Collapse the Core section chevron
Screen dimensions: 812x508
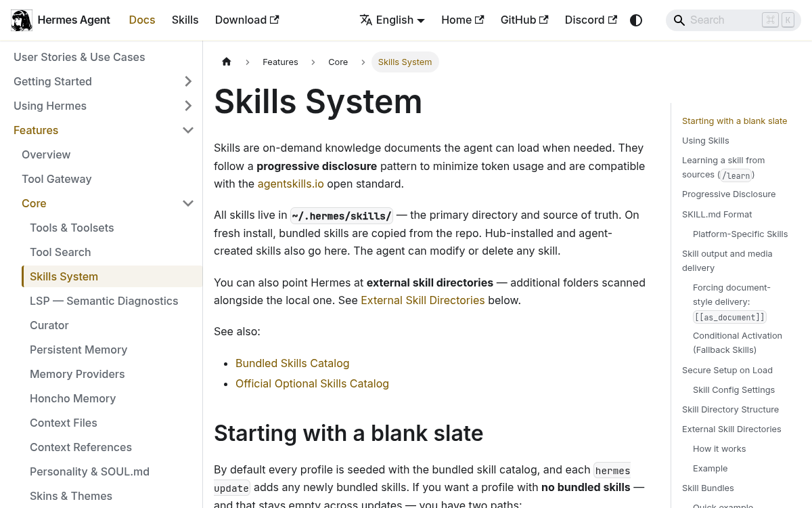click(188, 203)
